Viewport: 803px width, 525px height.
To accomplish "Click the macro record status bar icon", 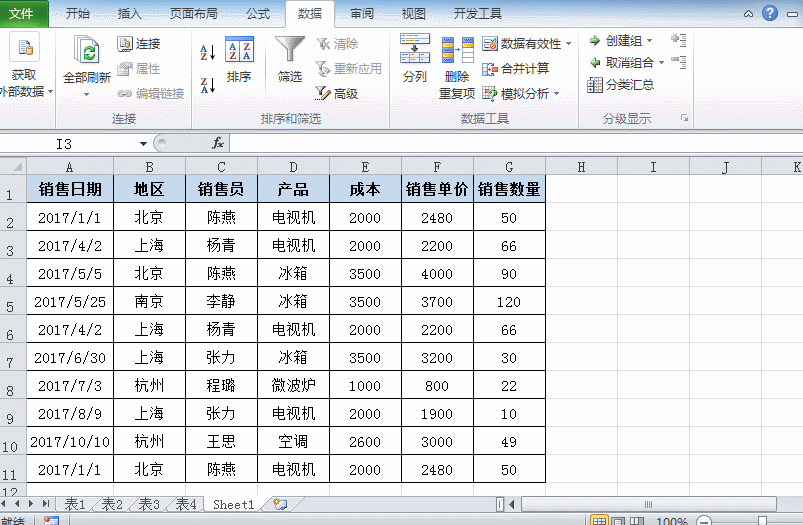I will [x=52, y=520].
